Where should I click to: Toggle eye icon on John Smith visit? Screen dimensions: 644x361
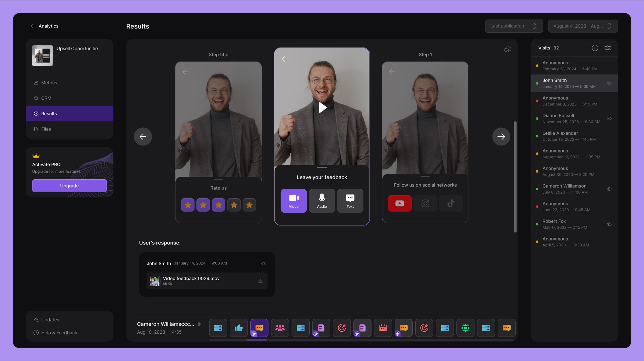609,83
